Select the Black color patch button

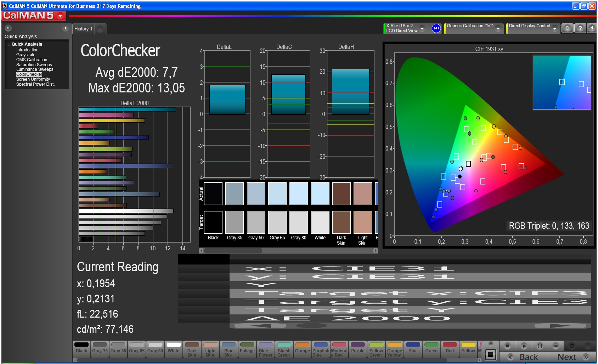(x=81, y=349)
